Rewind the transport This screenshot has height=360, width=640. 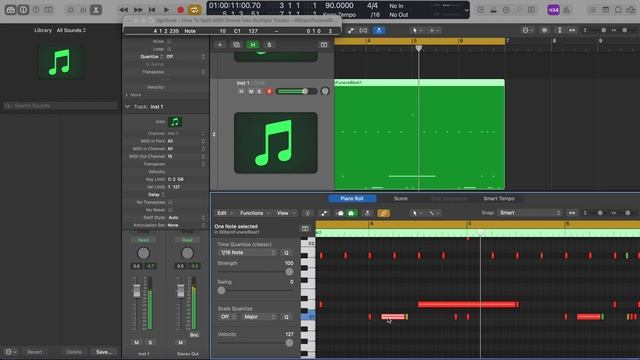[x=124, y=9]
